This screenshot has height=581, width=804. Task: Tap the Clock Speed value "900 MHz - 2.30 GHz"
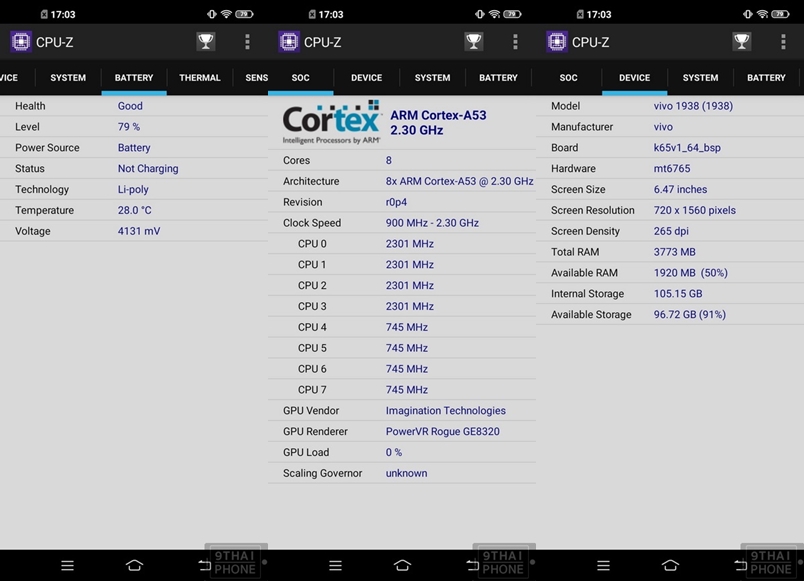[x=432, y=223]
